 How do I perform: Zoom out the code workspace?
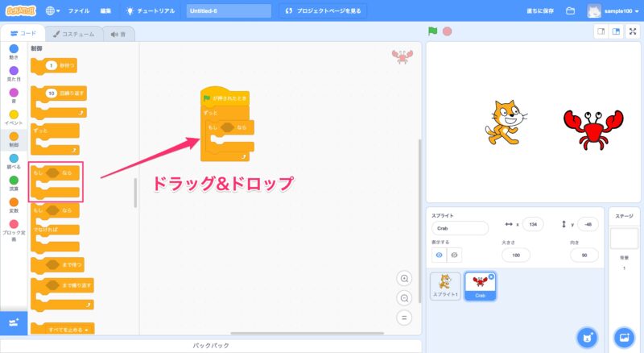pyautogui.click(x=404, y=297)
